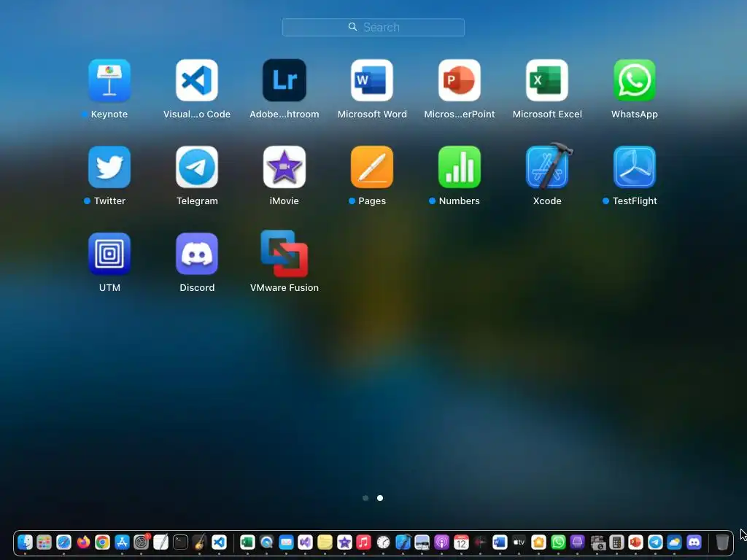Screen dimensions: 747x560
Task: Open Excel from the Dock
Action: point(247,542)
